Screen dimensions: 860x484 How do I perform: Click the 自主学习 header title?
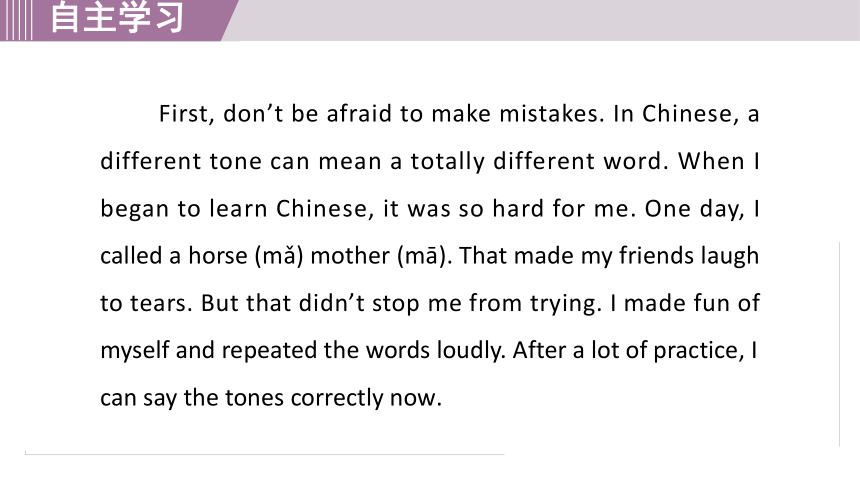click(117, 17)
